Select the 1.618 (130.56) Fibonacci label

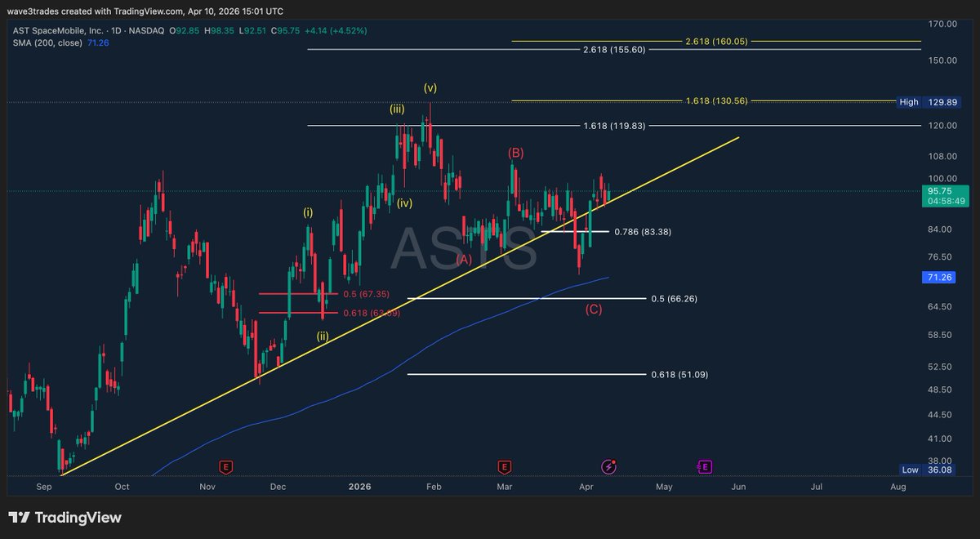[716, 101]
